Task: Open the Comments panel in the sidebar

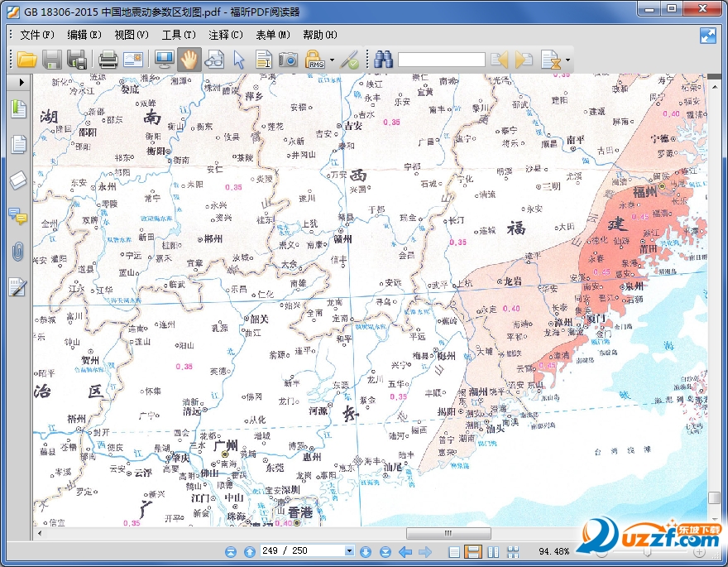Action: [x=18, y=216]
